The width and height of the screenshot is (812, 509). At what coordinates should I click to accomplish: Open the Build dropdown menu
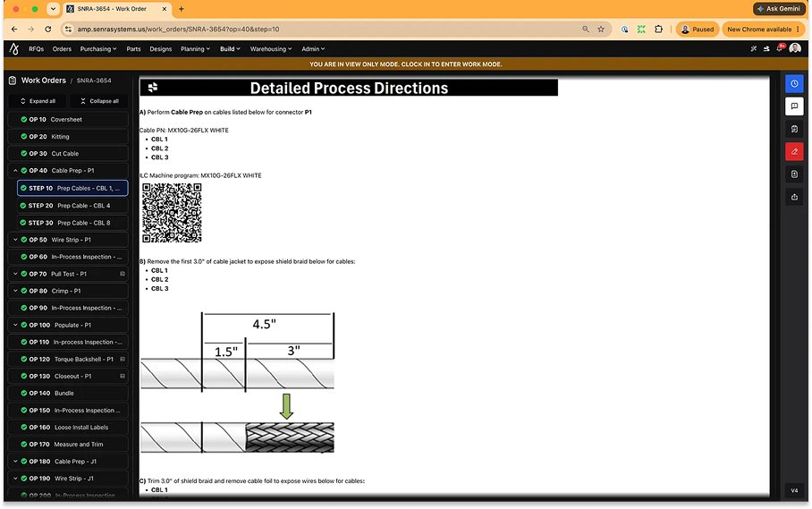(230, 48)
